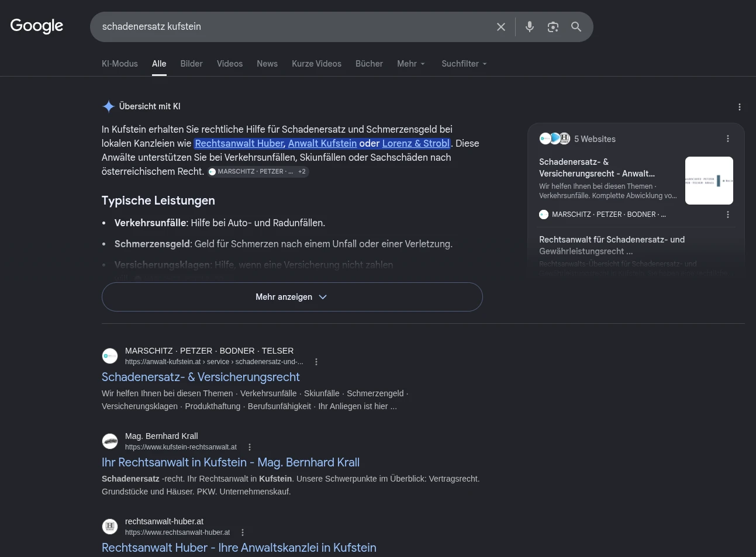Image resolution: width=756 pixels, height=557 pixels.
Task: Open the Suchfilter dropdown
Action: [464, 64]
